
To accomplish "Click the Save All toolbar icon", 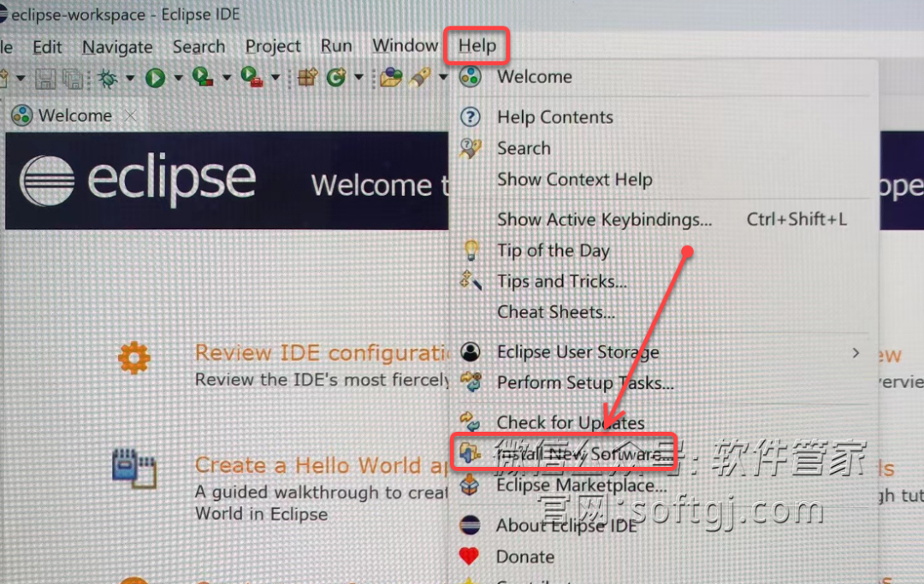I will 73,79.
